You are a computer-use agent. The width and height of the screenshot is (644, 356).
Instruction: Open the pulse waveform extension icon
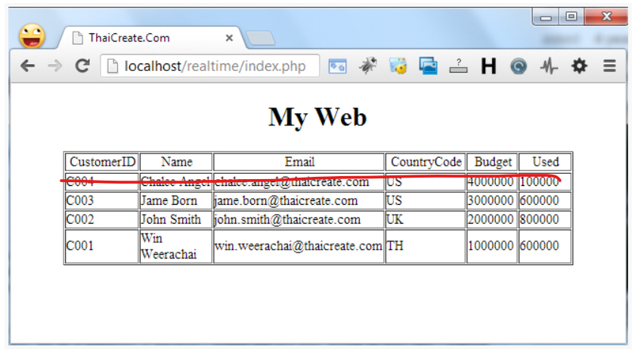coord(549,66)
